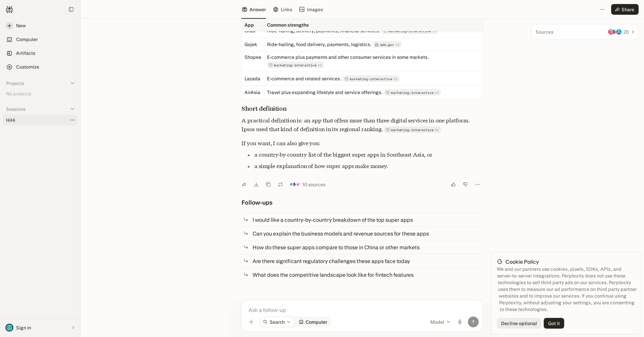Toggle Search mode in the input box
Viewport: 644px width, 337px height.
[277, 322]
